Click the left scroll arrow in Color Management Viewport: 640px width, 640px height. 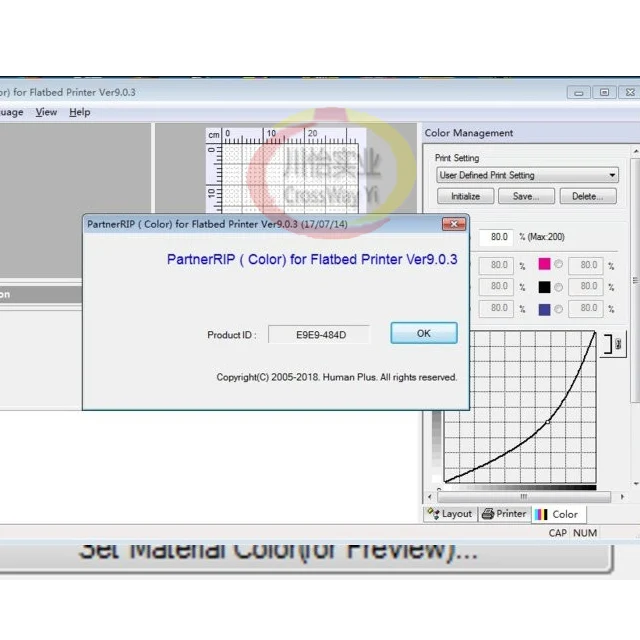pos(429,497)
